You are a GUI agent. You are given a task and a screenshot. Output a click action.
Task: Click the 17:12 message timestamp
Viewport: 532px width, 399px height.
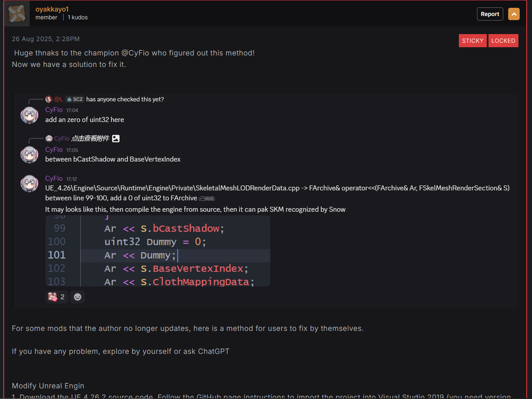pos(72,179)
